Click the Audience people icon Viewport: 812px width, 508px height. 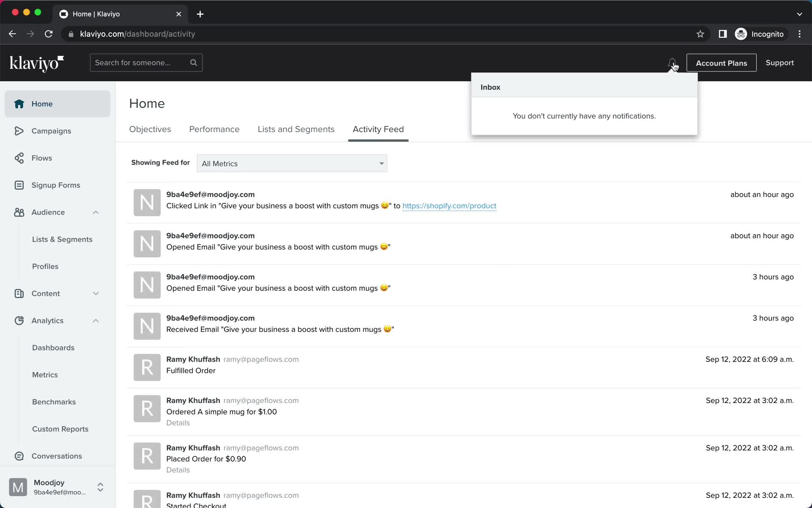tap(19, 212)
